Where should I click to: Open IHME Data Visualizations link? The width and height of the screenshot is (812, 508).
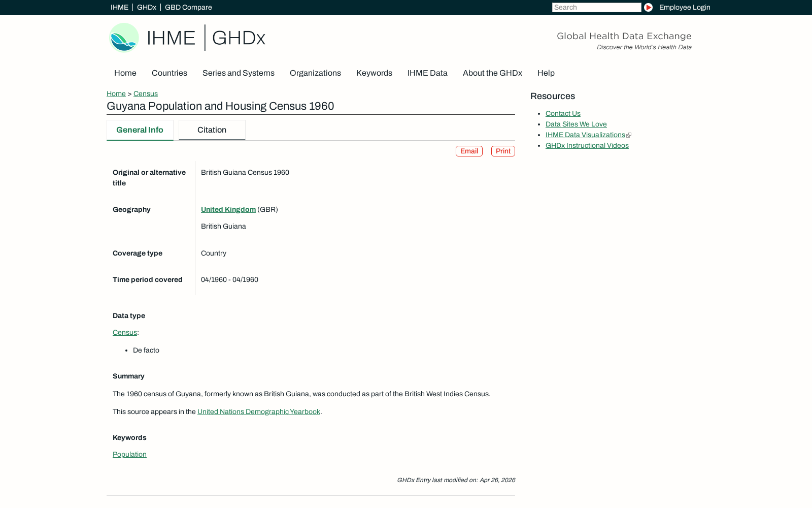pyautogui.click(x=585, y=135)
